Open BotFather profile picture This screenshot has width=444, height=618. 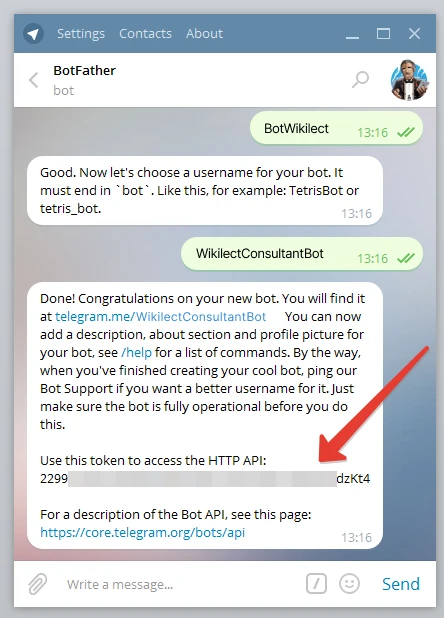409,80
